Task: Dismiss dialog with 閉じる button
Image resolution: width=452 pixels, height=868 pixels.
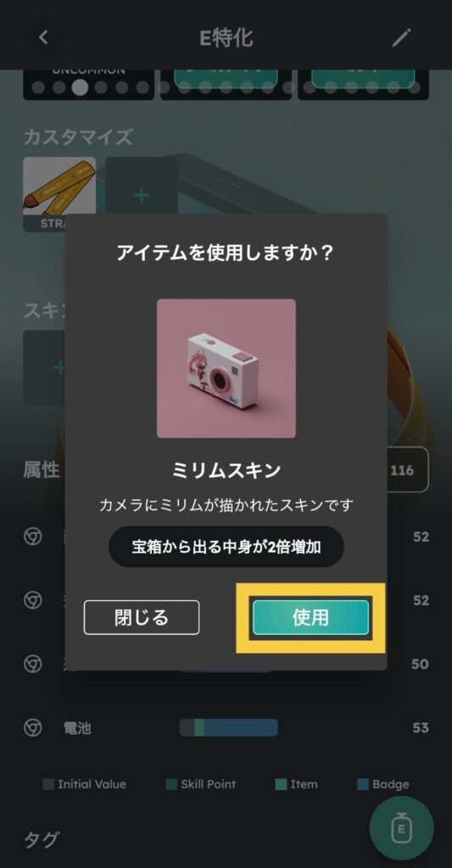Action: click(x=142, y=617)
